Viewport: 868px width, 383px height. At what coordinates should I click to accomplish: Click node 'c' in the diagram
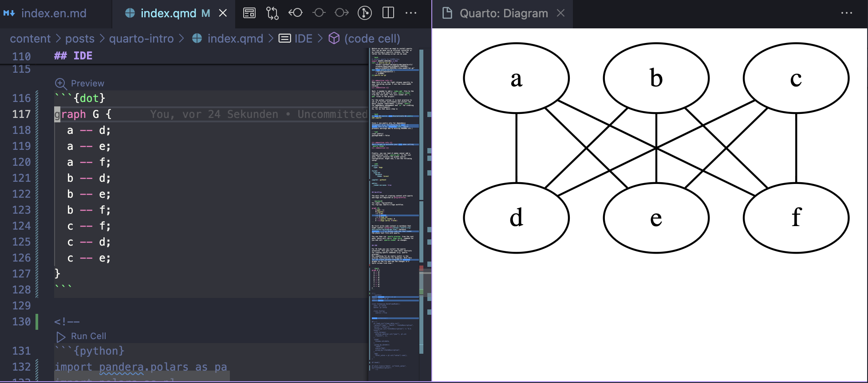(x=796, y=78)
